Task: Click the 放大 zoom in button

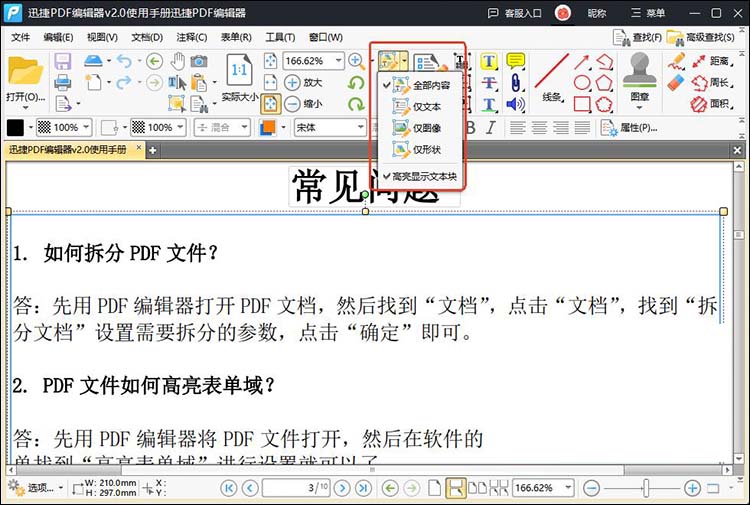Action: tap(303, 82)
